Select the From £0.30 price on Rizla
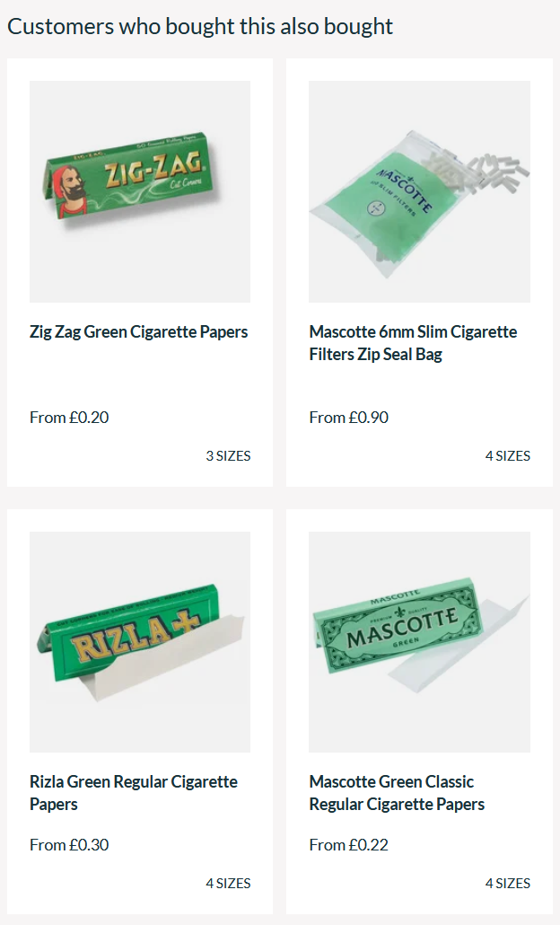560x925 pixels. [69, 845]
